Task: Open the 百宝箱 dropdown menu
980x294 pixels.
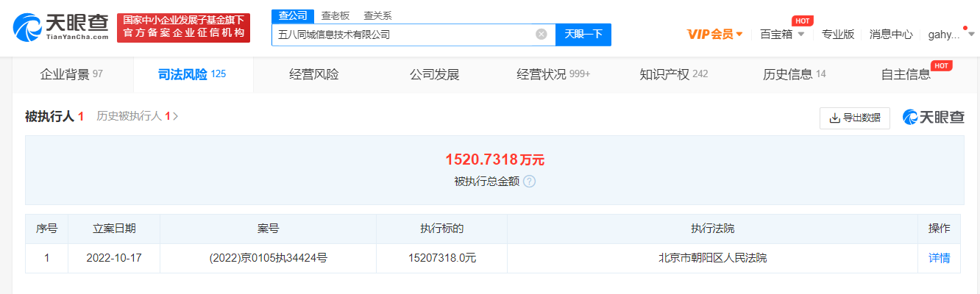Action: [781, 34]
